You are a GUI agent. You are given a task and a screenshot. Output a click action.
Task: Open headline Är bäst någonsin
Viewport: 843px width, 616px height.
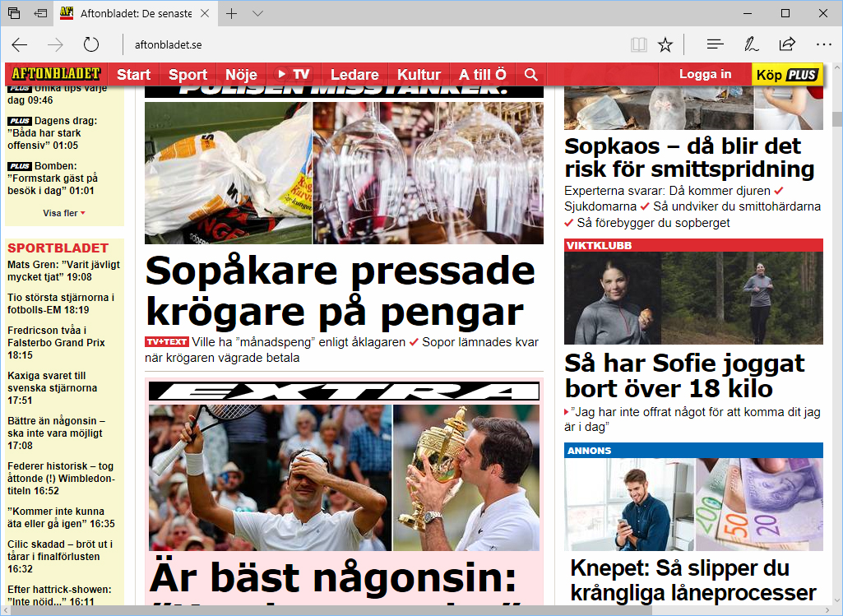click(x=333, y=577)
